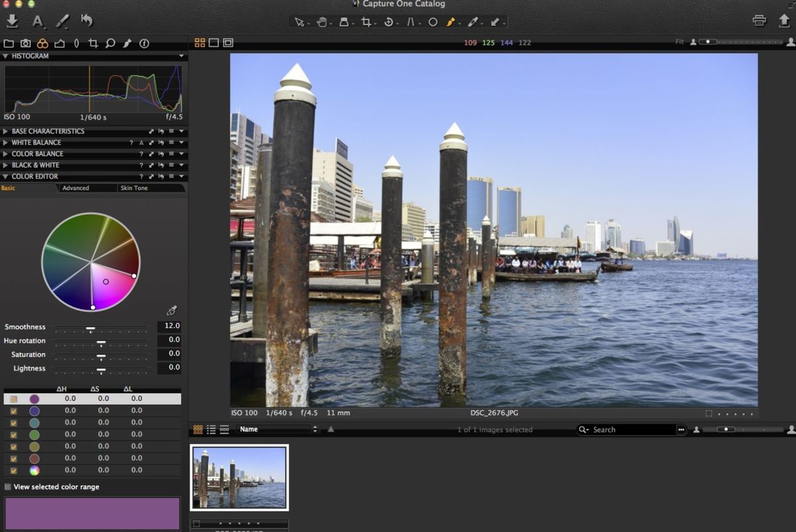Screen dimensions: 796x532
Task: Select the Spot removal circle tool
Action: click(x=432, y=22)
